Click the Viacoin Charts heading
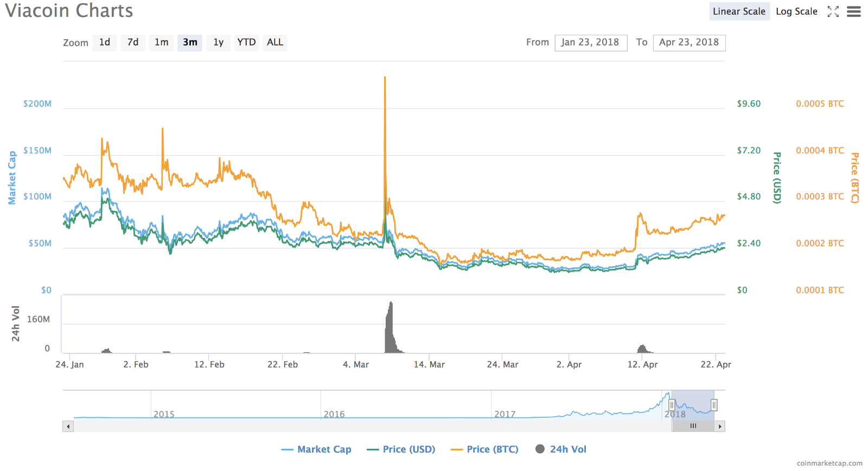Screen dimensions: 868x471 69,11
